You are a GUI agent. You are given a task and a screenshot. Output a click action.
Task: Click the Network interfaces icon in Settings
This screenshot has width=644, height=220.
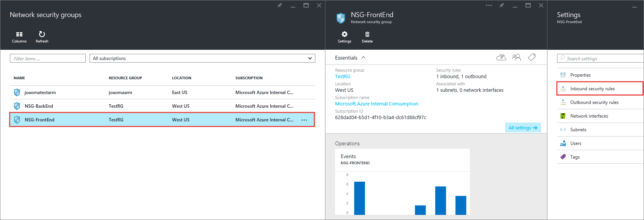[x=563, y=116]
